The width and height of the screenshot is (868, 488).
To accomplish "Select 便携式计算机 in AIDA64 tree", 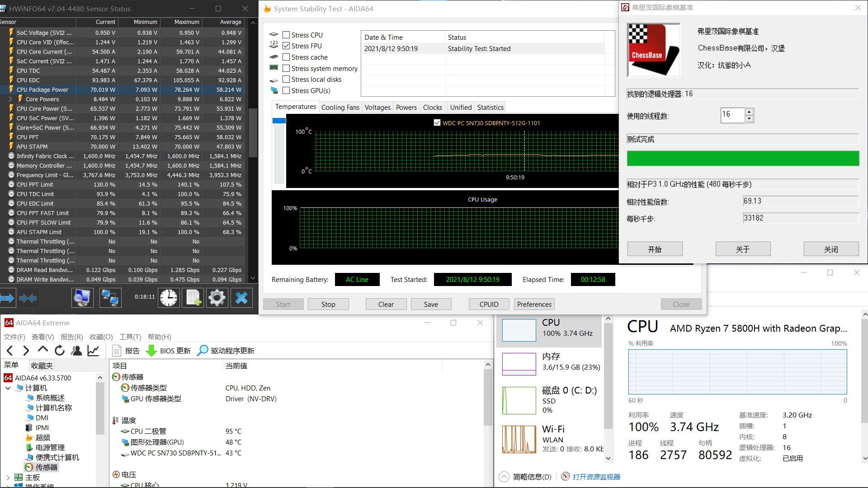I will pos(52,457).
